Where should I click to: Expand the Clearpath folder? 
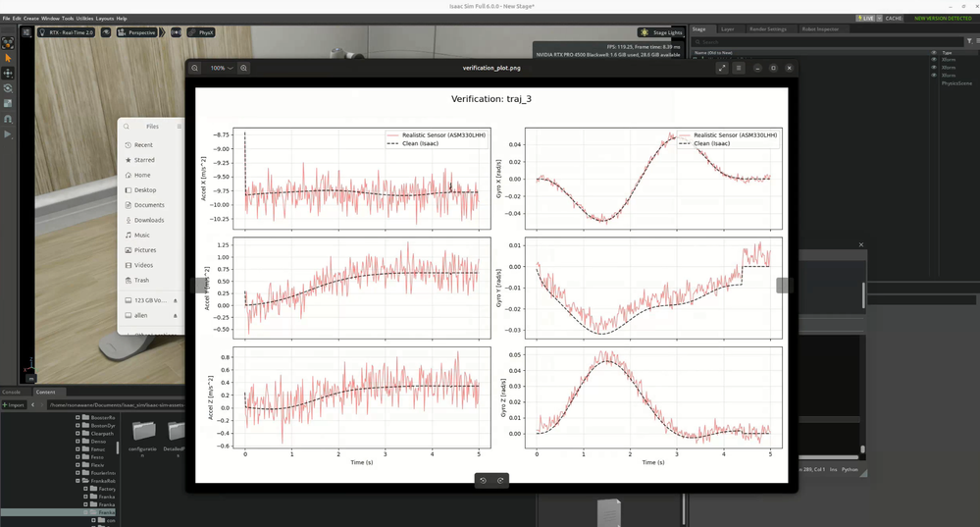[x=78, y=433]
